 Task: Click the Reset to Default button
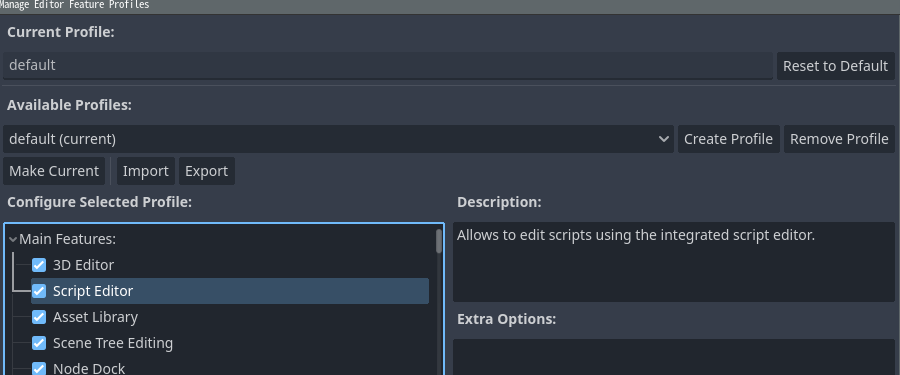835,66
